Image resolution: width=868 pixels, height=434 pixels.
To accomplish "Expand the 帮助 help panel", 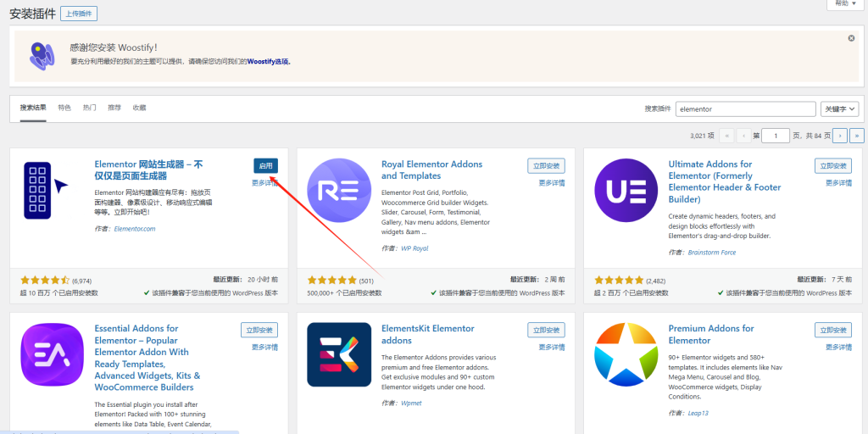I will tap(843, 4).
